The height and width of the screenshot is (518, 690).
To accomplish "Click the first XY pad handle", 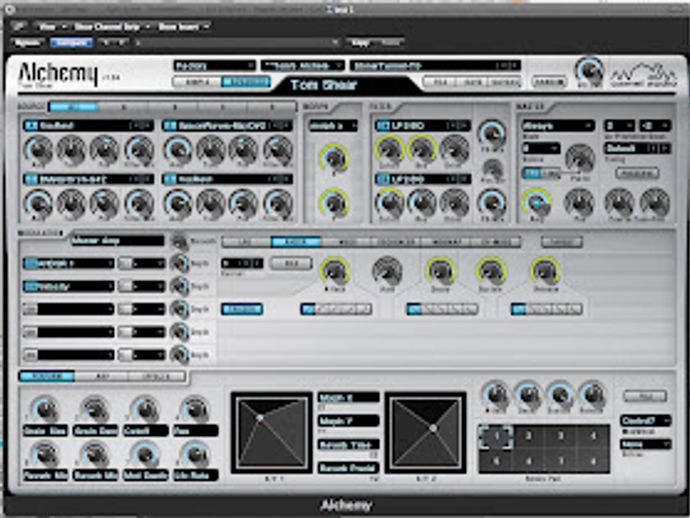I will (260, 417).
